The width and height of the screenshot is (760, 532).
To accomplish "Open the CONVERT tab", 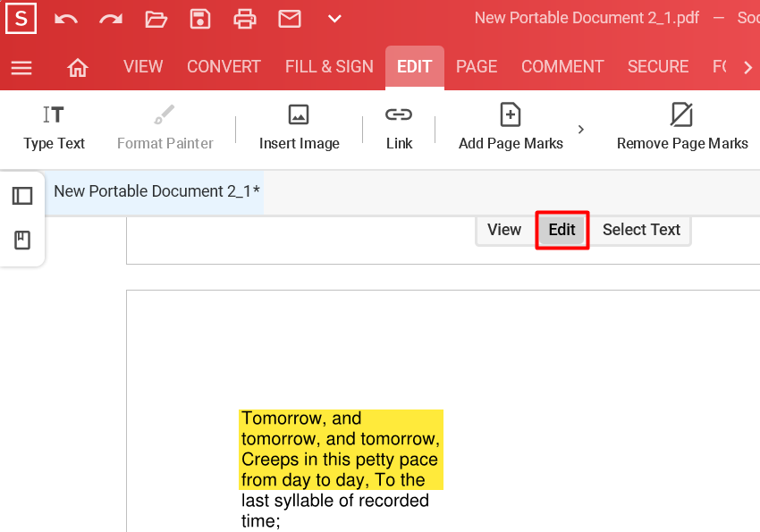I will click(x=224, y=67).
